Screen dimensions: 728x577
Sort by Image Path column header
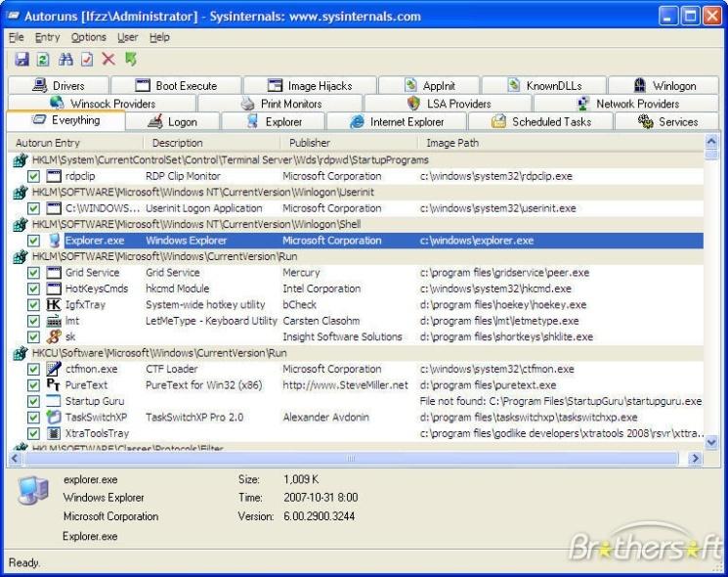pos(561,143)
